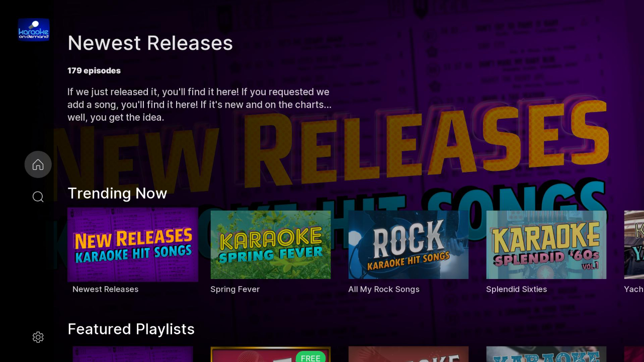This screenshot has width=644, height=362.
Task: Play the Splendid Sixties collection
Action: click(x=546, y=244)
